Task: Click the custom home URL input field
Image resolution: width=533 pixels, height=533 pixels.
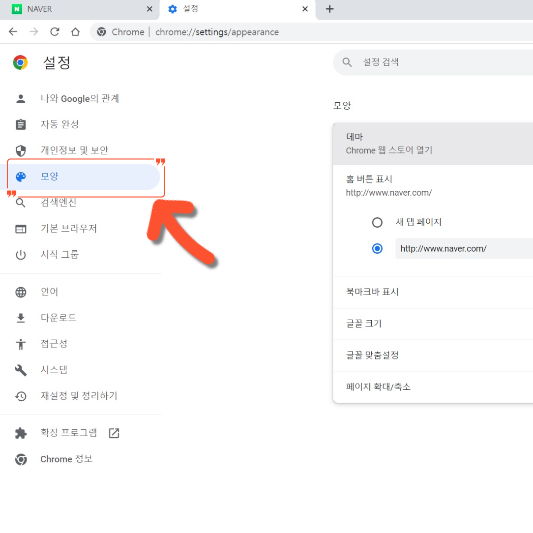Action: point(464,248)
